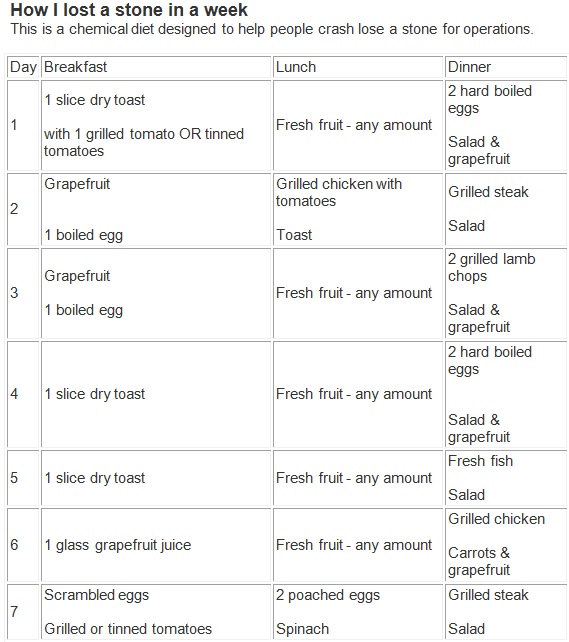Click Day 3 breakfast Grapefruit text
Viewport: 569px width, 642px height.
tap(77, 276)
